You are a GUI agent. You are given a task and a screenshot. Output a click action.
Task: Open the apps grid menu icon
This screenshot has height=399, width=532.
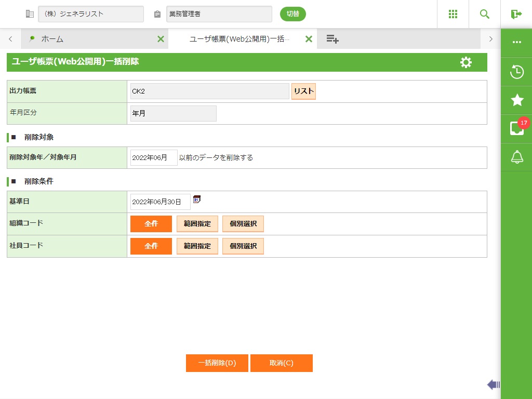[x=453, y=14]
